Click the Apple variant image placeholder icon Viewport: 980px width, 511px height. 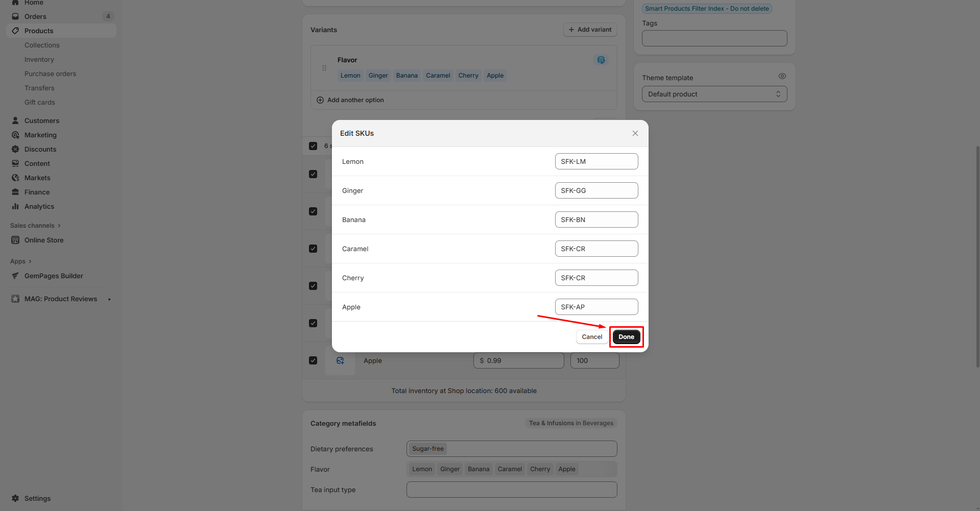[340, 360]
